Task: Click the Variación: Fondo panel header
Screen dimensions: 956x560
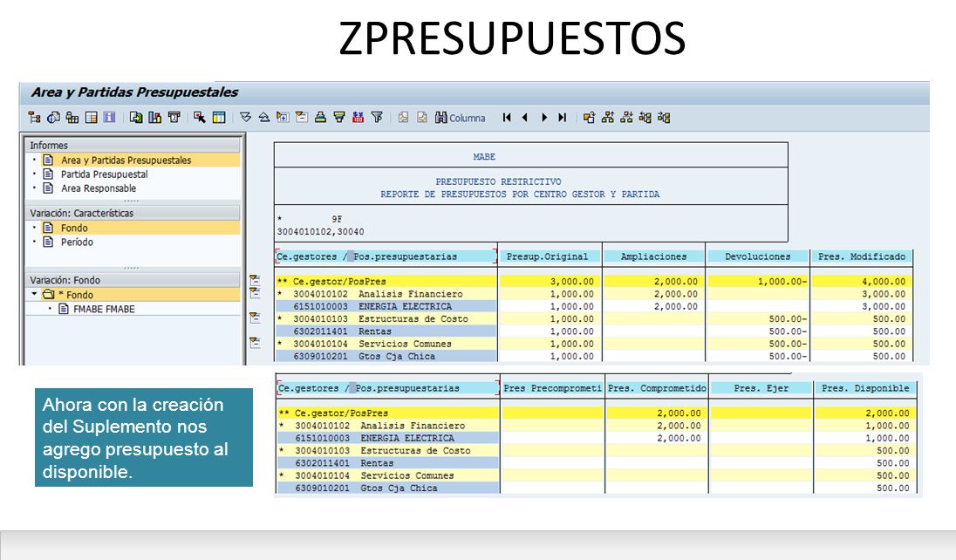Action: coord(132,280)
